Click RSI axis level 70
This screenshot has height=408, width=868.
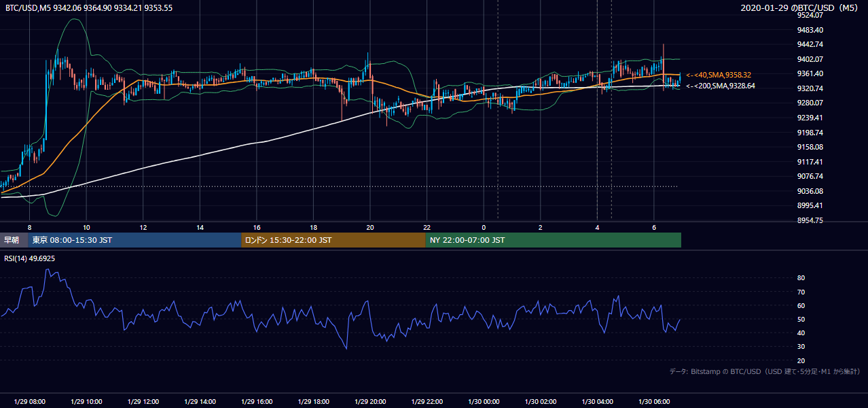801,292
